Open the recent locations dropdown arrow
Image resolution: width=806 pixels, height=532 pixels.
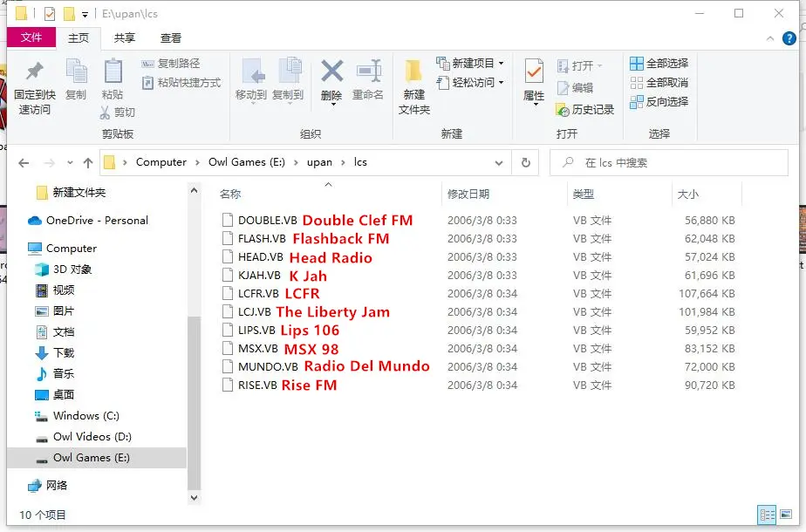(70, 163)
